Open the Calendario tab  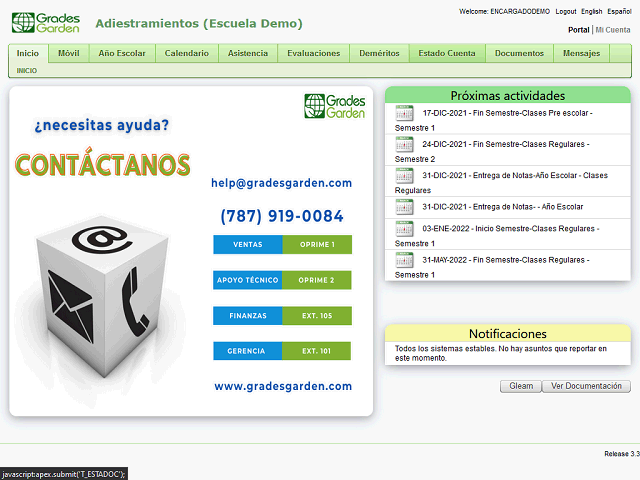187,53
